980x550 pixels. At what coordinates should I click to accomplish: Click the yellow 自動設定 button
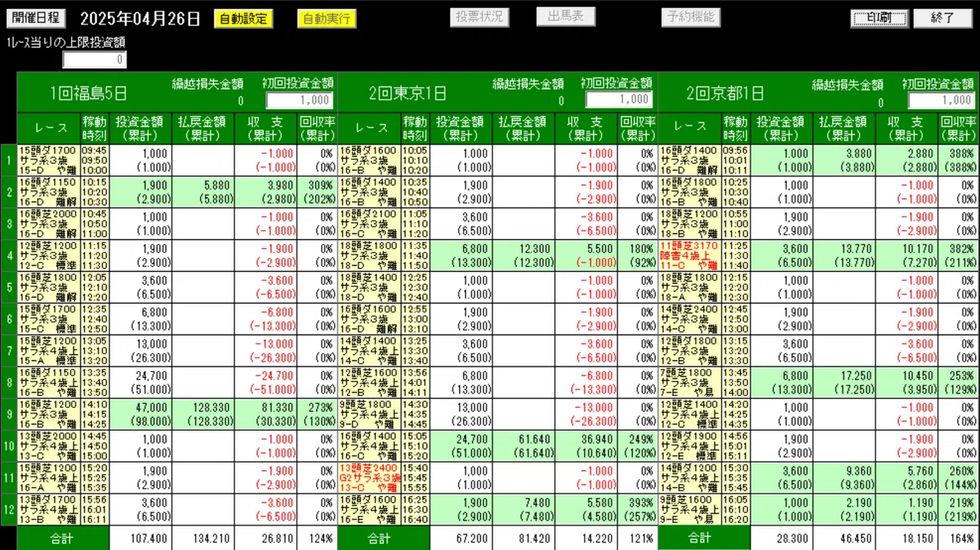tap(243, 19)
